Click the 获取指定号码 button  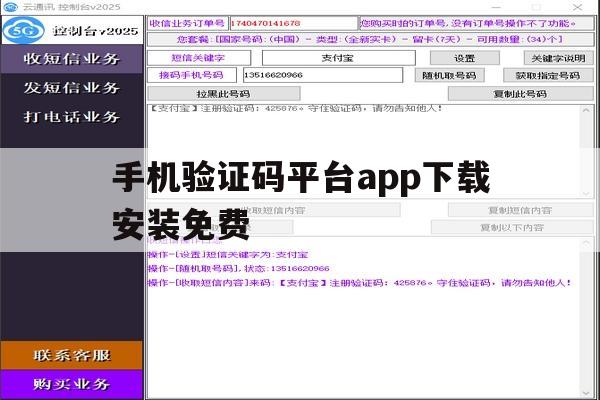(x=548, y=75)
